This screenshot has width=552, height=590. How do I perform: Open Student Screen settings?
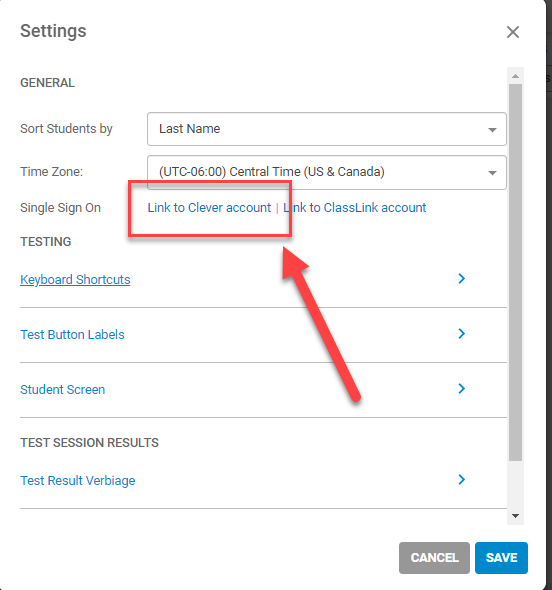click(62, 389)
